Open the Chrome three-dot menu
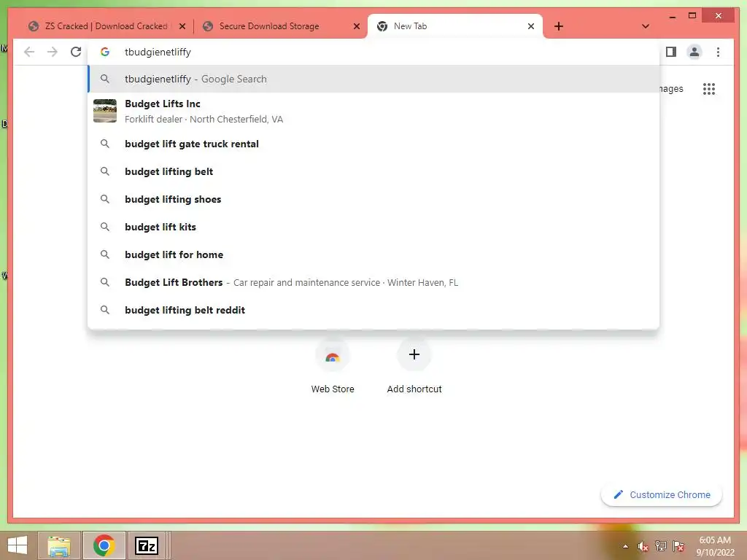Image resolution: width=747 pixels, height=560 pixels. tap(718, 52)
